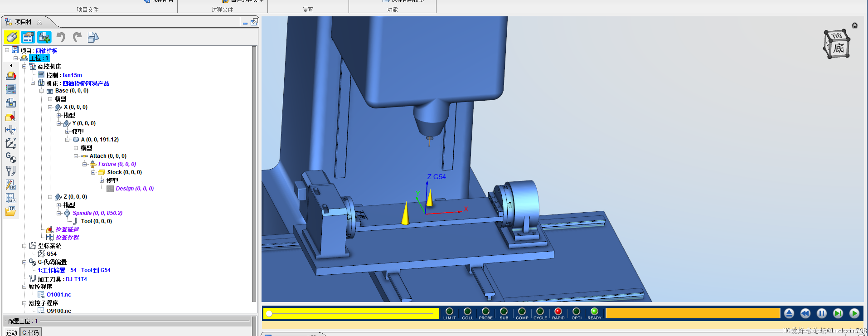Click the XYZ coordinate systems sidebar icon
This screenshot has height=336, width=868.
click(11, 144)
